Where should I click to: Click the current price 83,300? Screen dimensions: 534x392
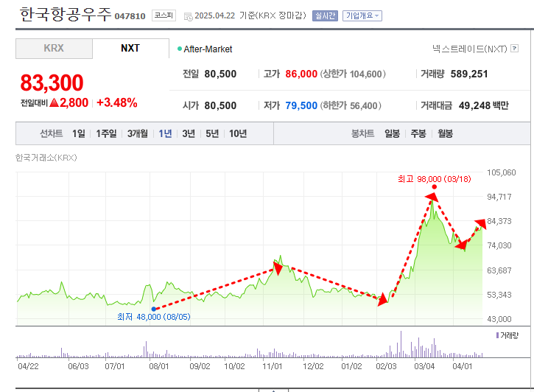click(x=52, y=83)
